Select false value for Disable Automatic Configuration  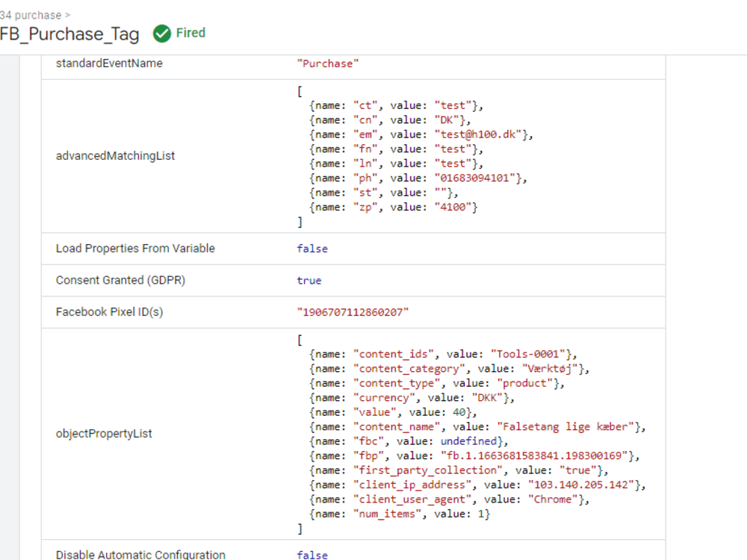[312, 555]
